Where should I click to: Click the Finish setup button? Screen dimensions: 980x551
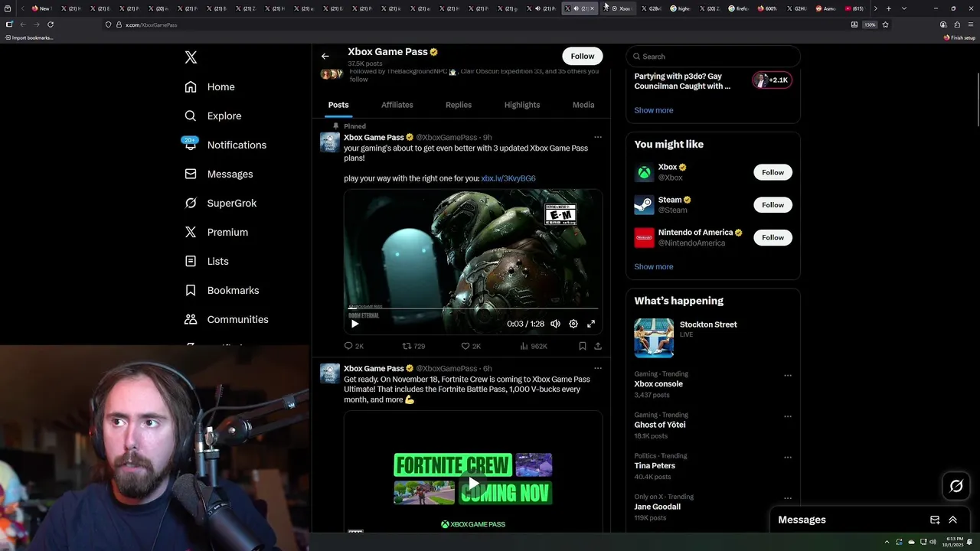click(959, 37)
